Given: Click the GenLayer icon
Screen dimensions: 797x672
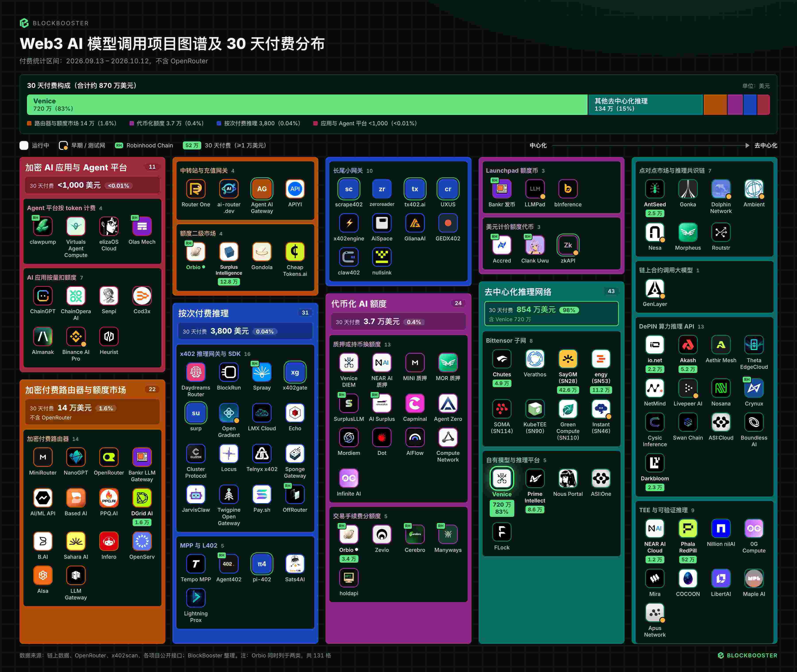Looking at the screenshot, I should pos(654,289).
